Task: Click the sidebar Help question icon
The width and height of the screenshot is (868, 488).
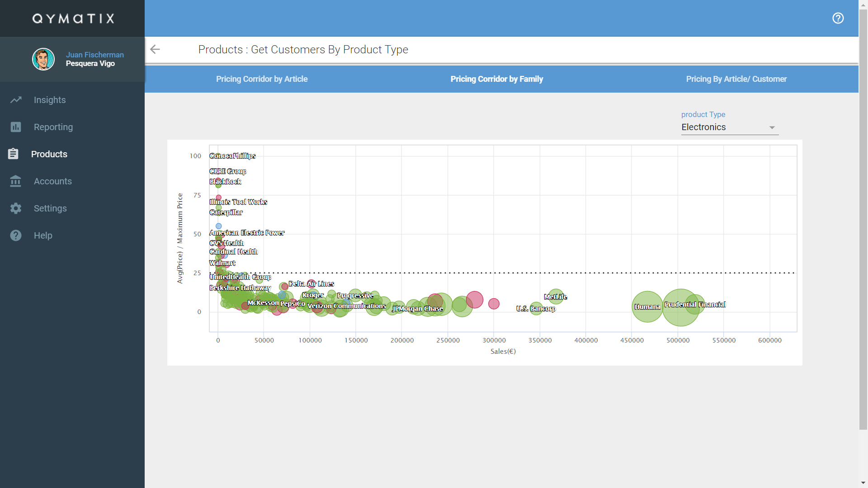Action: (16, 235)
